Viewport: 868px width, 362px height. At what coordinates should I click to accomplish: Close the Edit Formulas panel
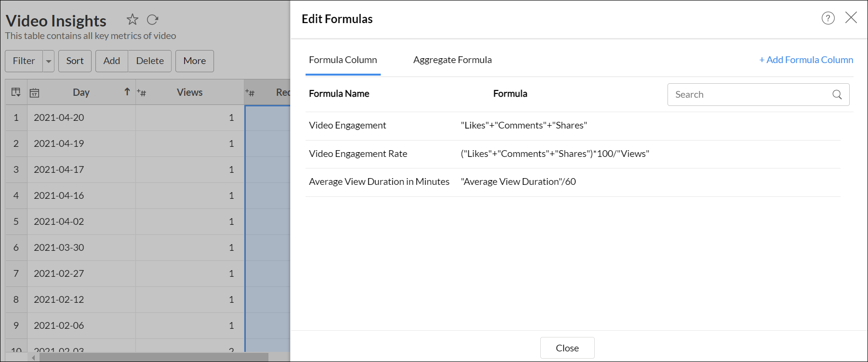(x=851, y=18)
